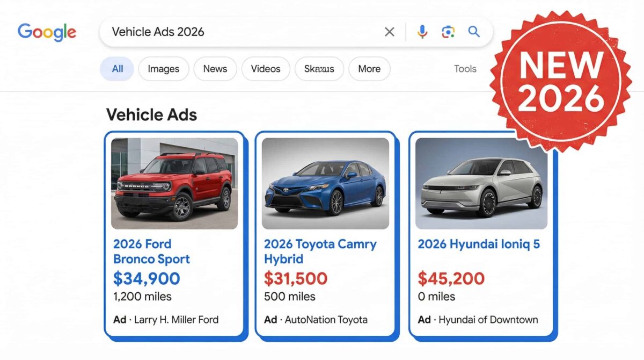Open Google Lens camera search icon
This screenshot has width=644, height=360.
tap(448, 32)
